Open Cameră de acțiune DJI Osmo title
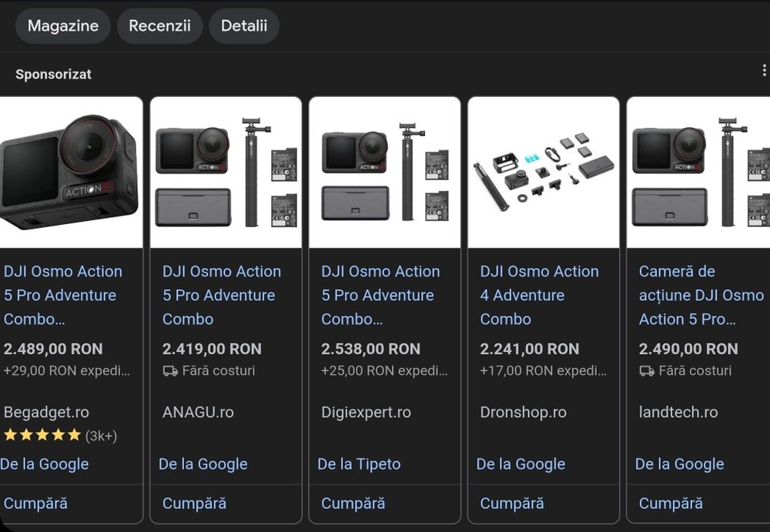The width and height of the screenshot is (770, 532). (700, 295)
